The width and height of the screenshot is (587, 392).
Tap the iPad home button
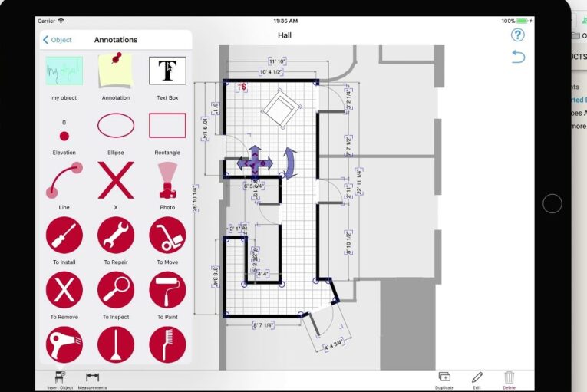(552, 204)
